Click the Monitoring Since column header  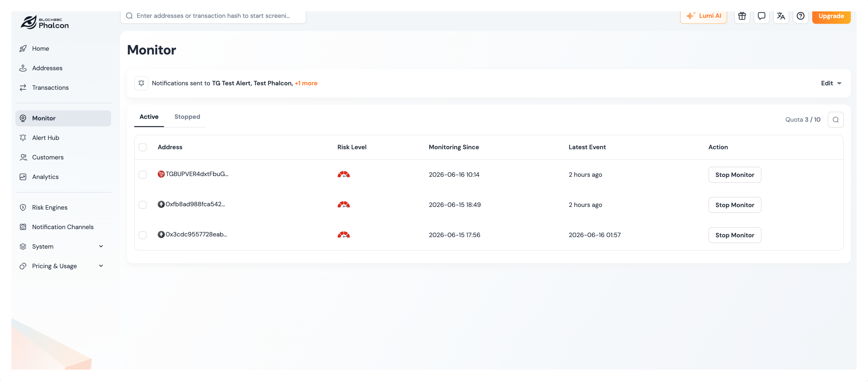point(454,147)
